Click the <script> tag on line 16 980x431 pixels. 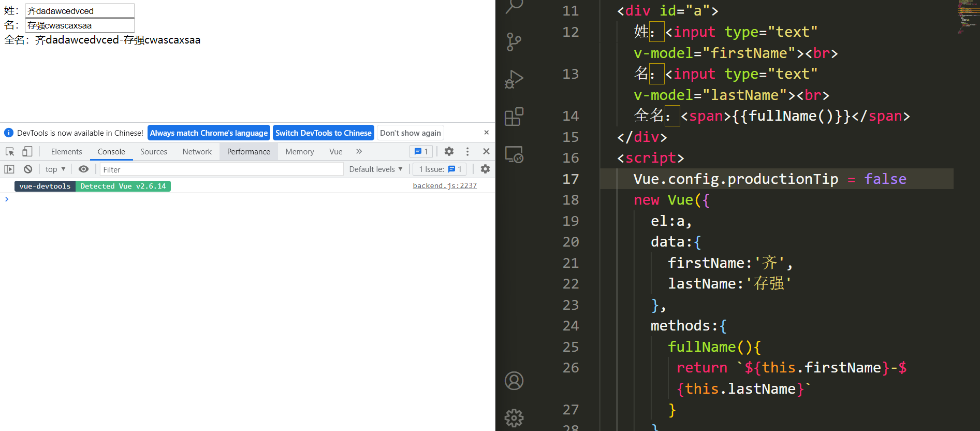651,158
